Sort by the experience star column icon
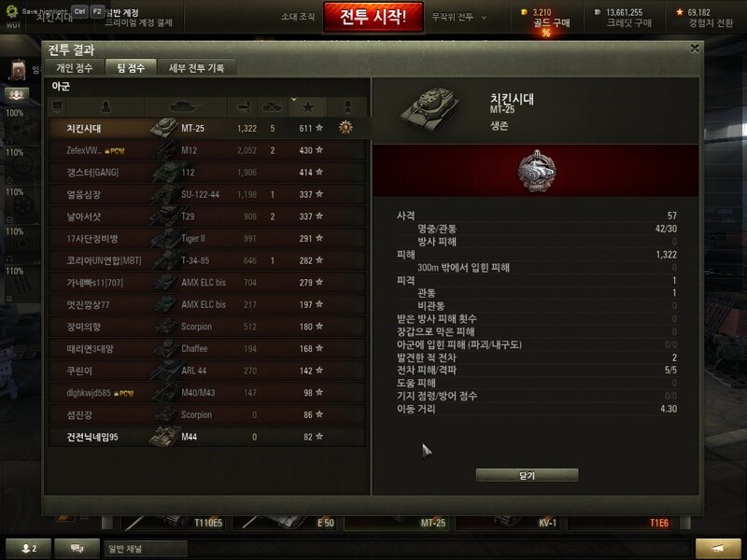The height and width of the screenshot is (560, 747). tap(308, 106)
